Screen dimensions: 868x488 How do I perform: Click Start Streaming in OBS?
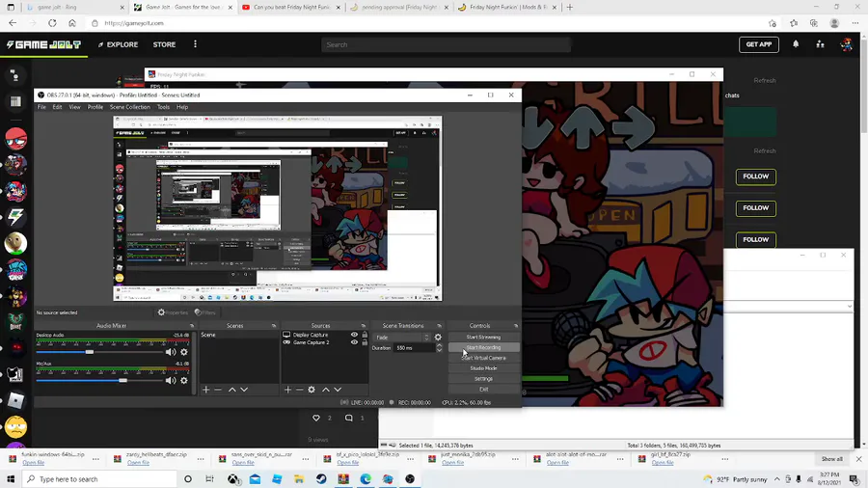click(483, 337)
